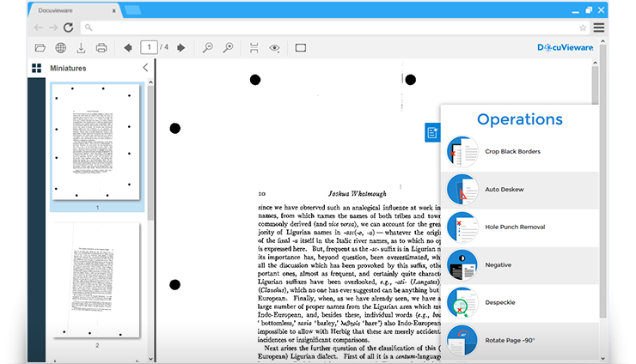Toggle the eye view mode icon

click(275, 48)
